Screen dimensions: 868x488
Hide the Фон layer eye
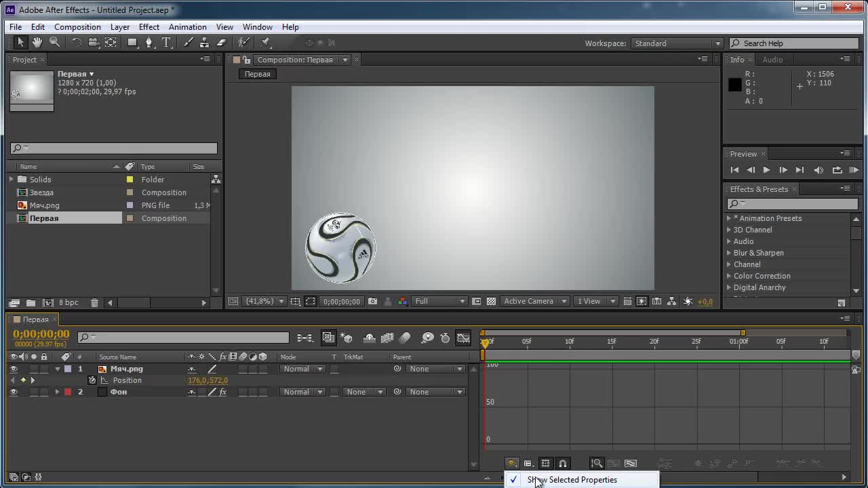click(14, 392)
